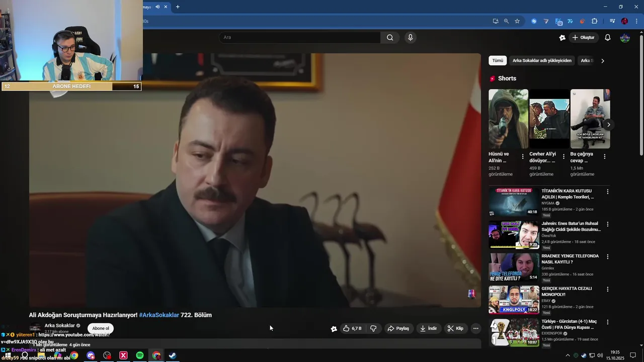Click the Ara search field

pyautogui.click(x=299, y=37)
